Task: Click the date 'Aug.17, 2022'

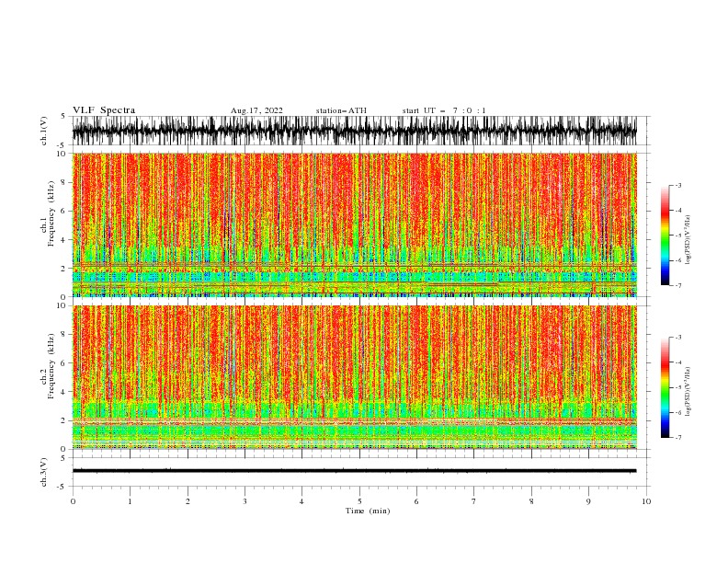Action: click(x=256, y=110)
